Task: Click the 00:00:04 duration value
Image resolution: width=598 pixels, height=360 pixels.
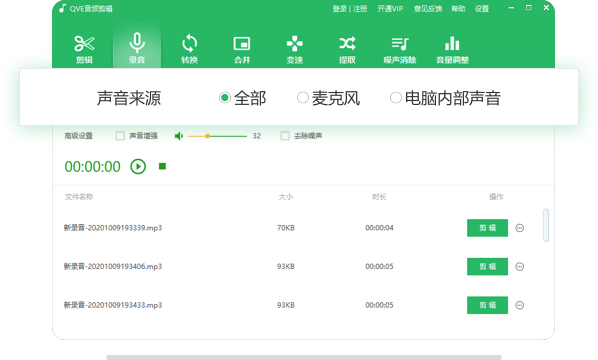Action: 379,228
